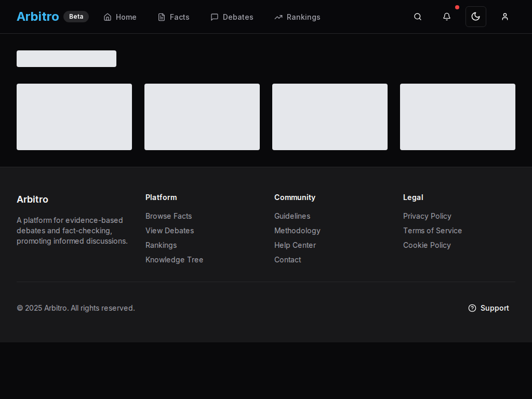Open Contact footer link
Screen dimensions: 532x399
point(287,260)
